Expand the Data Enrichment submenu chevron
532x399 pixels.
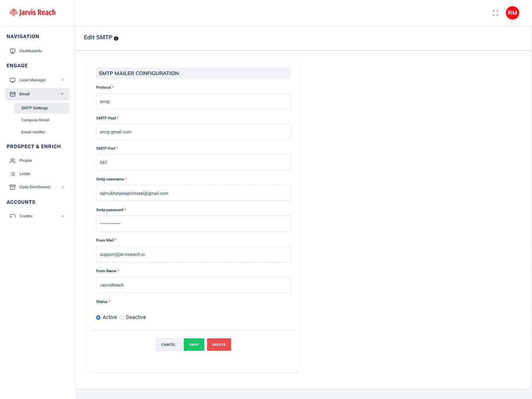pyautogui.click(x=63, y=187)
